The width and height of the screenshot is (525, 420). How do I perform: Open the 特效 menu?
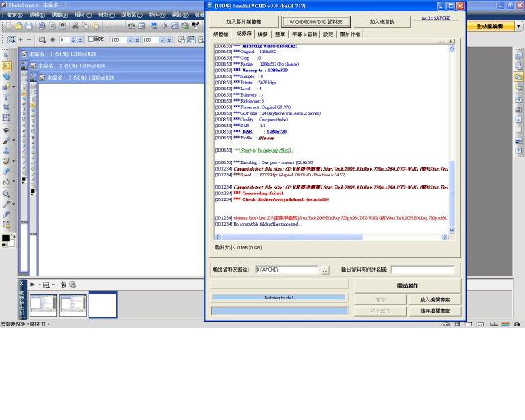coord(107,15)
